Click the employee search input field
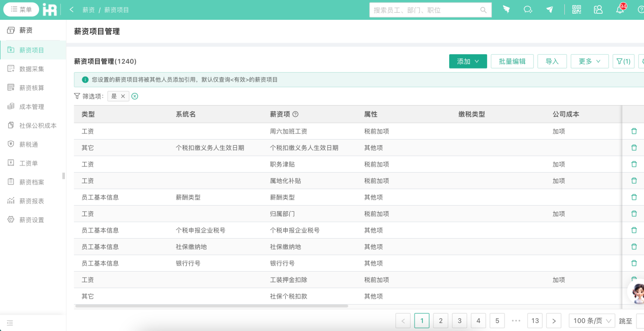Screen dimensions: 644x331 tap(430, 9)
